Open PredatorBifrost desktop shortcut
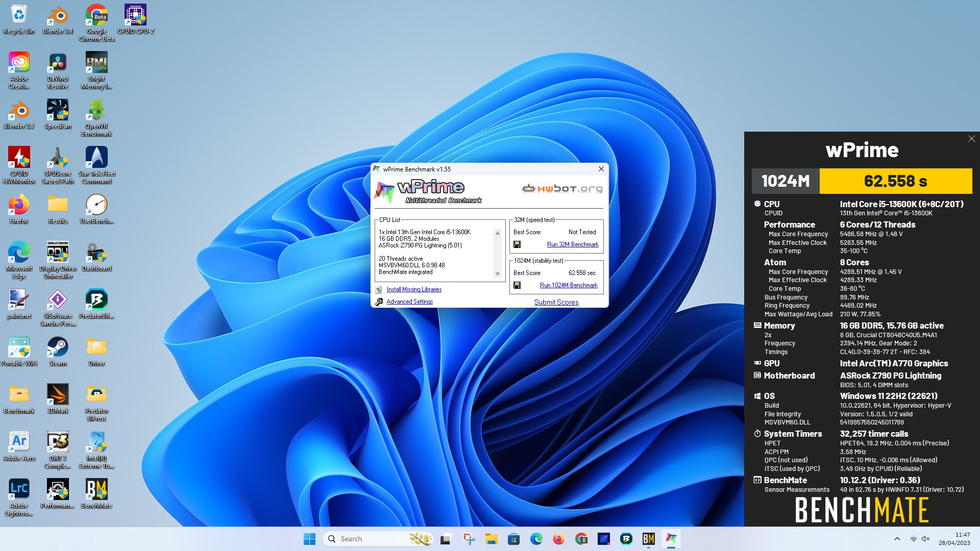 coord(96,304)
